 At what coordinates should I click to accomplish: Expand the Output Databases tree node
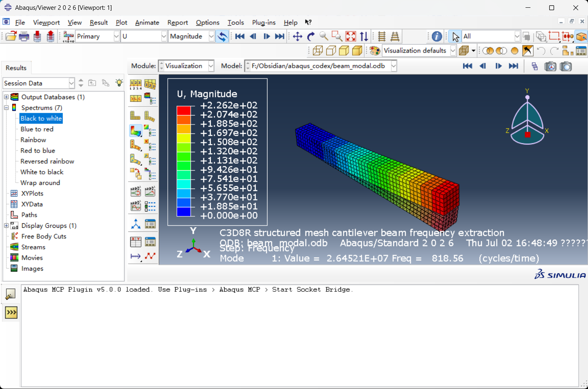pos(6,97)
